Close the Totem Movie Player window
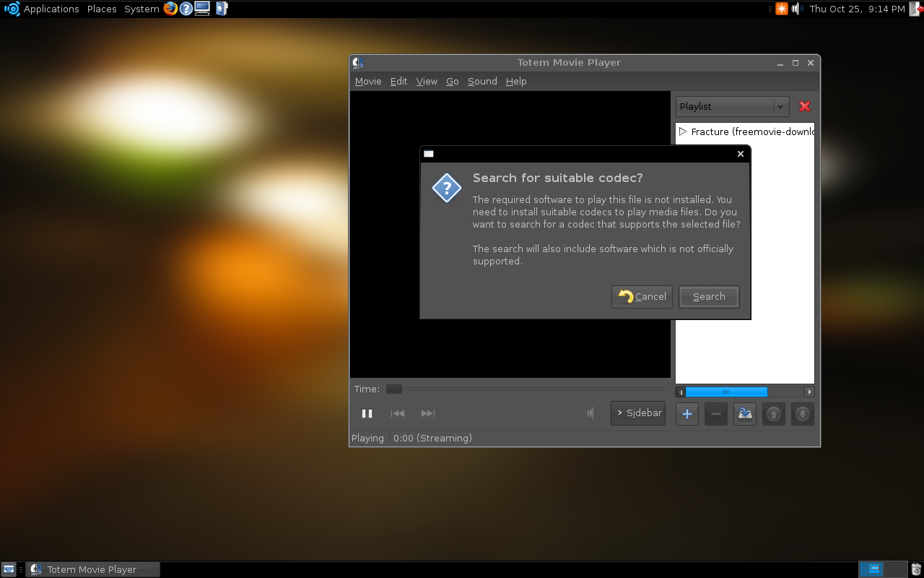Image resolution: width=924 pixels, height=578 pixels. [x=811, y=63]
